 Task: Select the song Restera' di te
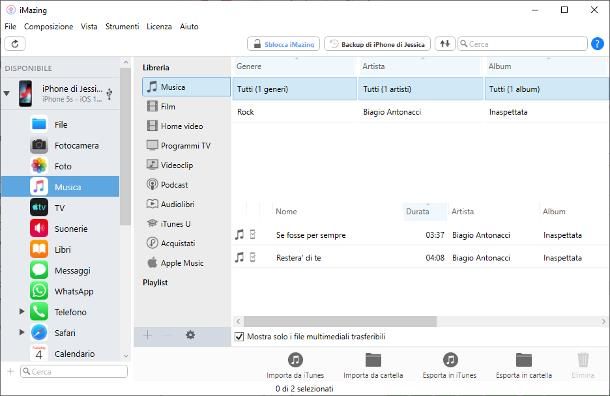click(420, 258)
